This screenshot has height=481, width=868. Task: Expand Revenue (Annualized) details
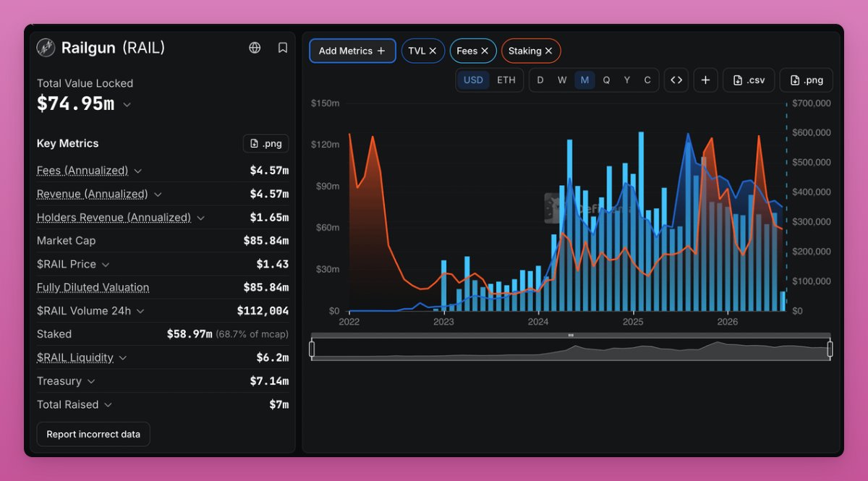[158, 194]
